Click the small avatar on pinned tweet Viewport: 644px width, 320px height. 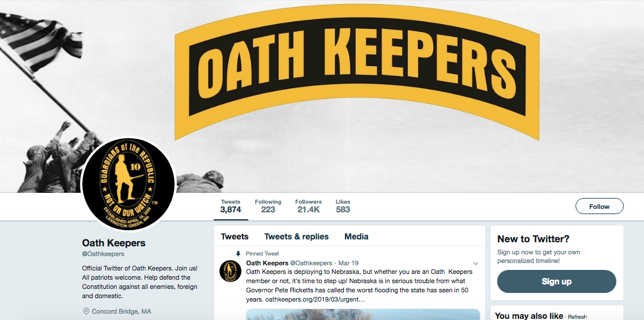(230, 271)
